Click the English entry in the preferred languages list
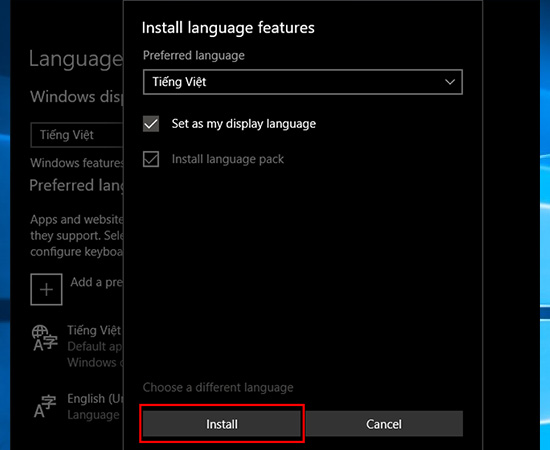550x450 pixels. point(77,407)
